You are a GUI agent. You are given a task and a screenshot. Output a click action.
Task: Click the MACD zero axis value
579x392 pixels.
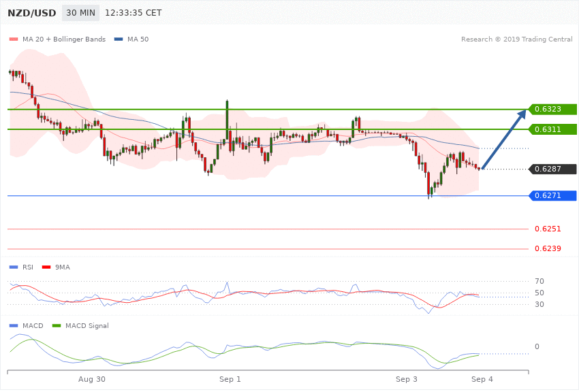click(537, 346)
